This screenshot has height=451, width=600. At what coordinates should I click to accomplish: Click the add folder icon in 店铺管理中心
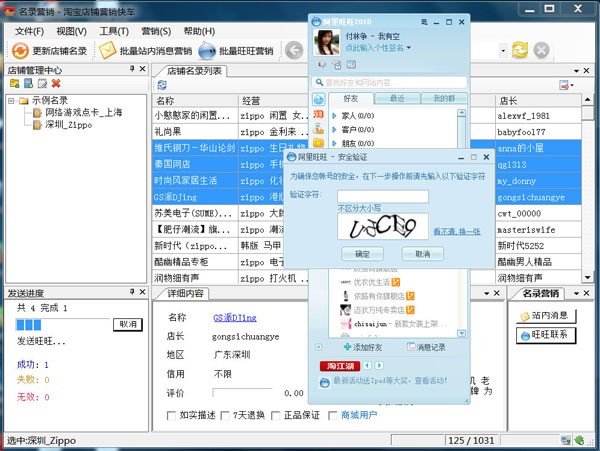(15, 83)
